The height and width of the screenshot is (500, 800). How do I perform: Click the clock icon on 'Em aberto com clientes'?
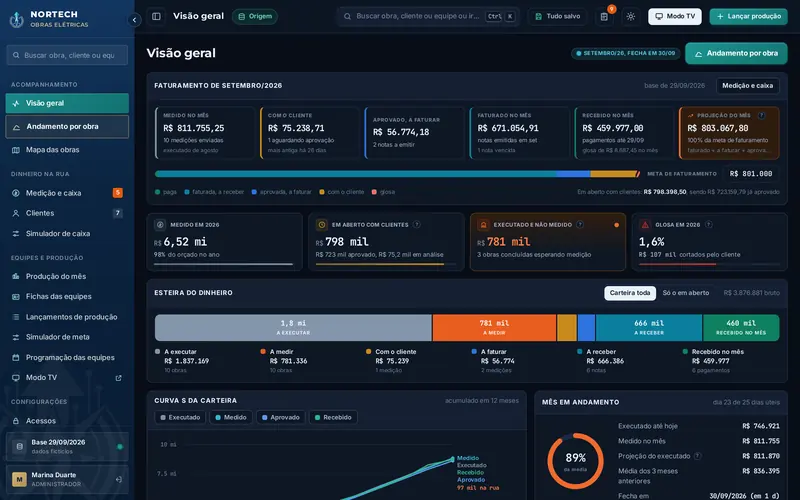click(321, 224)
